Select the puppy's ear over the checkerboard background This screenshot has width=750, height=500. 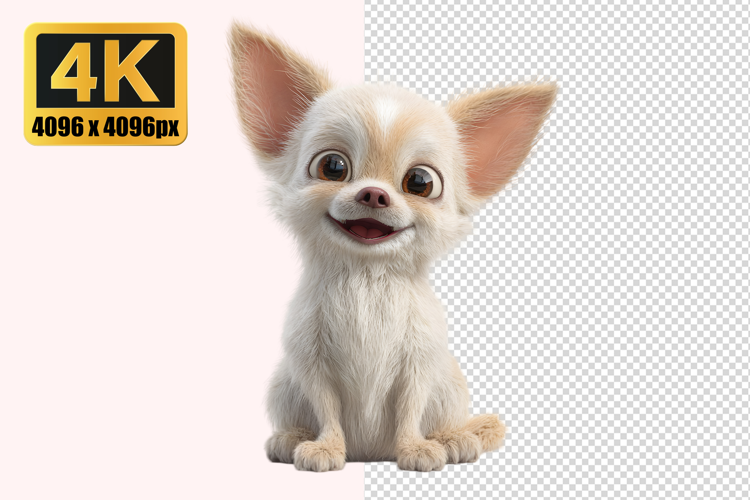point(503,135)
